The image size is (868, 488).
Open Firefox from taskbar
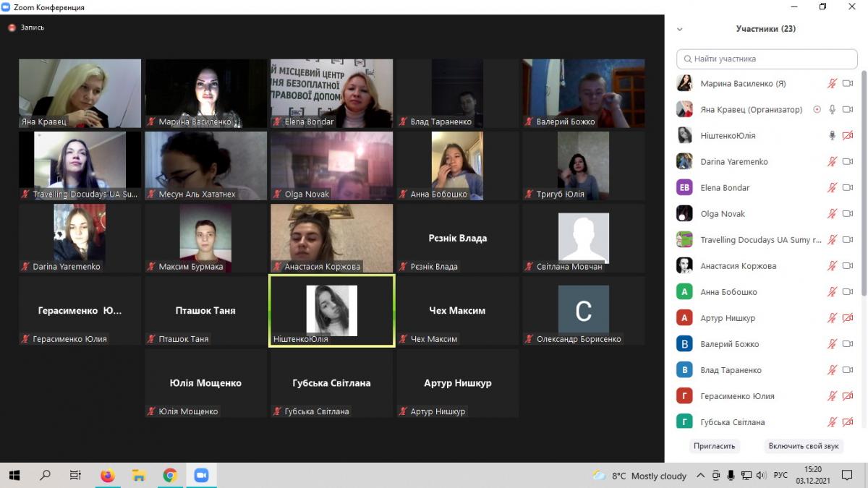[108, 476]
